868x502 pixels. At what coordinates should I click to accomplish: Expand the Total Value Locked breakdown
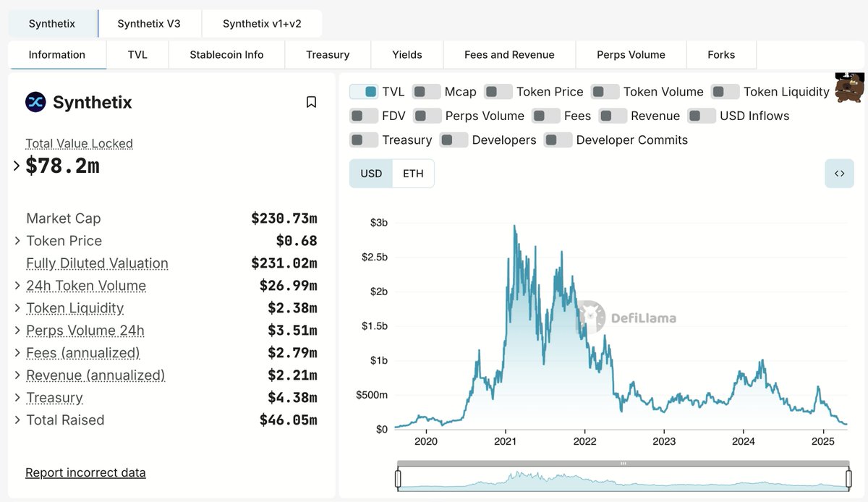tap(17, 166)
